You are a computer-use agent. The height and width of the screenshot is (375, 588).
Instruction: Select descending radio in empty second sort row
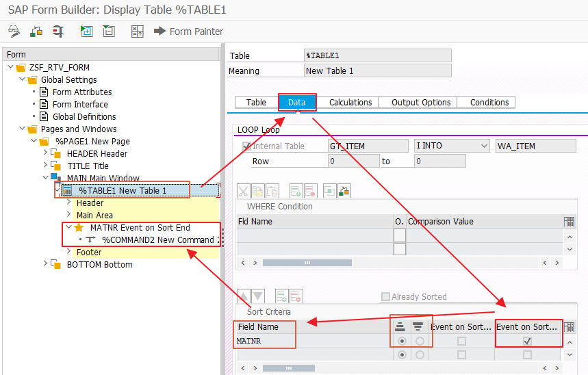(420, 354)
